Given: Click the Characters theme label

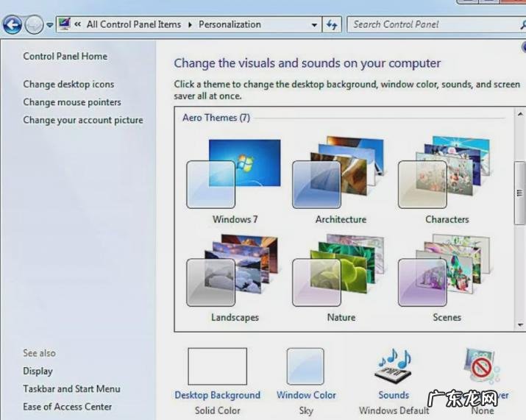Looking at the screenshot, I should (447, 219).
